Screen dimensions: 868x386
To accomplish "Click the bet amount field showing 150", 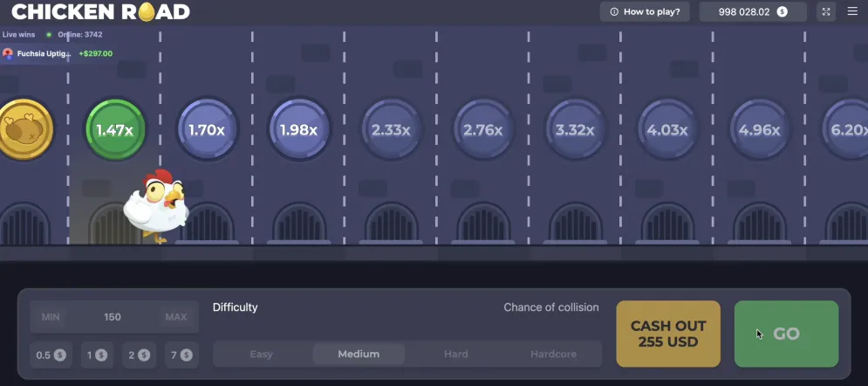I will [113, 317].
